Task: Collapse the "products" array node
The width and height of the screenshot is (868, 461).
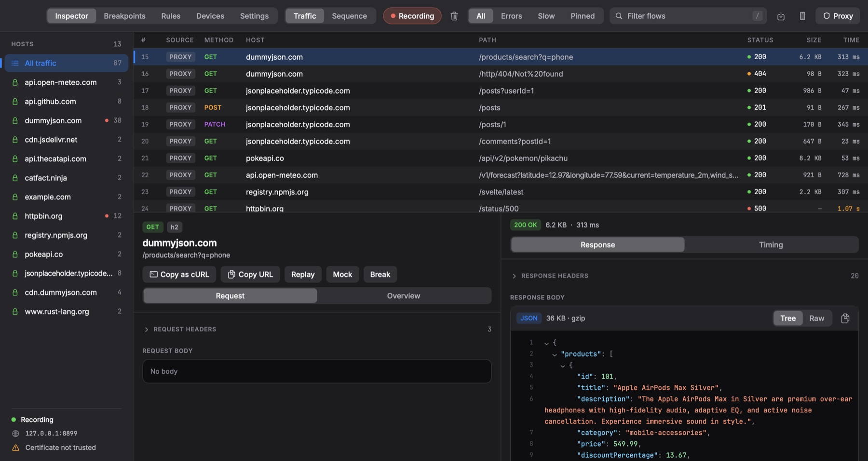Action: click(555, 355)
